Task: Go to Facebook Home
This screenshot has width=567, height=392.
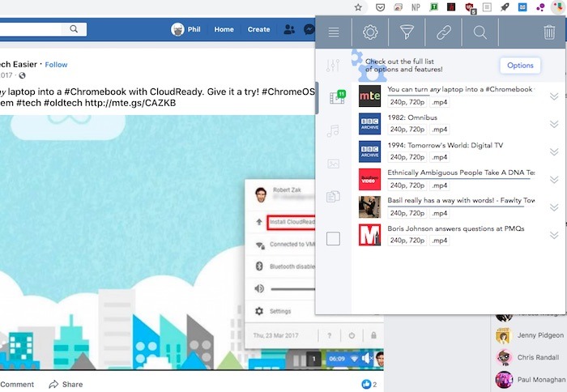Action: [224, 29]
